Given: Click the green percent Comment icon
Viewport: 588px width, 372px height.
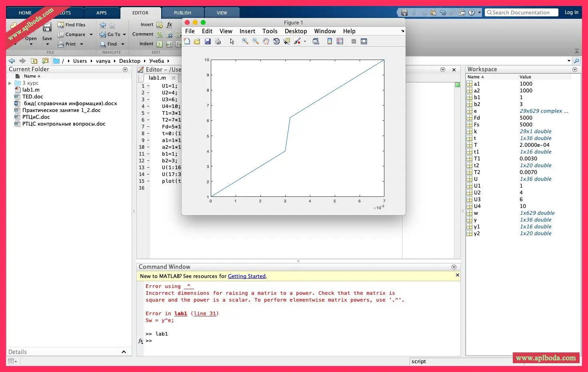Looking at the screenshot, I should click(160, 34).
